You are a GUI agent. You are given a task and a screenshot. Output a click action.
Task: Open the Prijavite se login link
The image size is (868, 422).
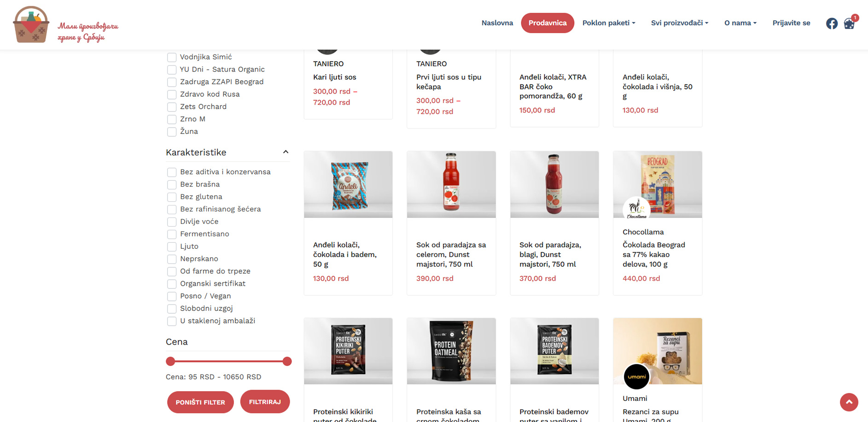tap(791, 23)
